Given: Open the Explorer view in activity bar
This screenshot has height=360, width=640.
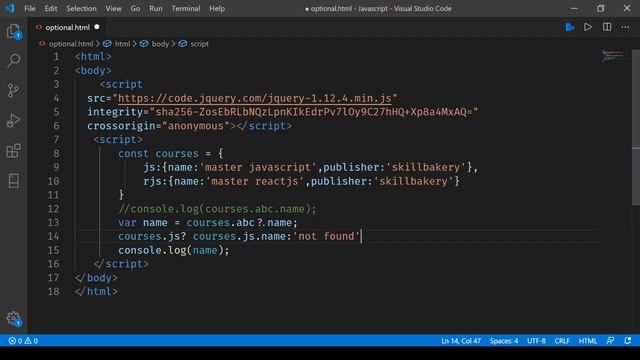Looking at the screenshot, I should click(x=13, y=31).
